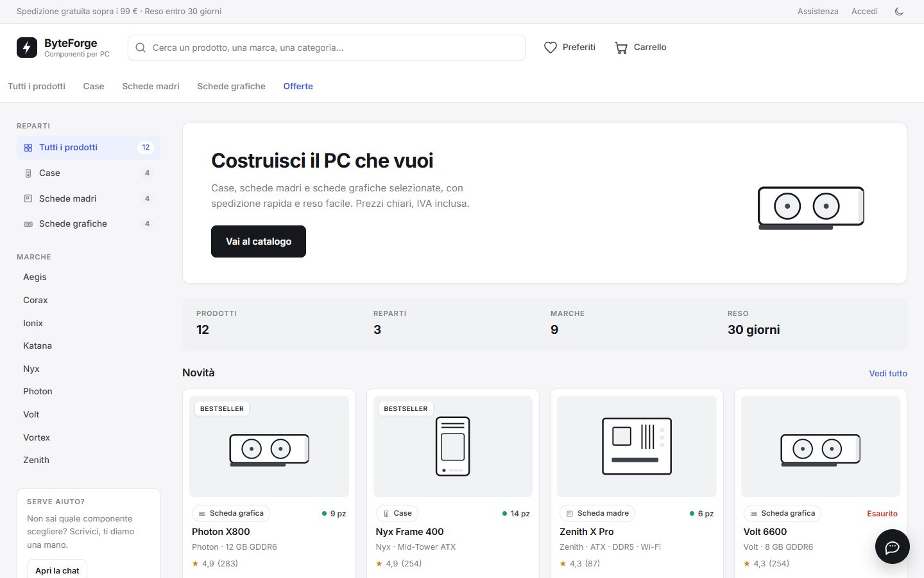This screenshot has height=578, width=924.
Task: Click the Apri la chat button
Action: pyautogui.click(x=57, y=570)
